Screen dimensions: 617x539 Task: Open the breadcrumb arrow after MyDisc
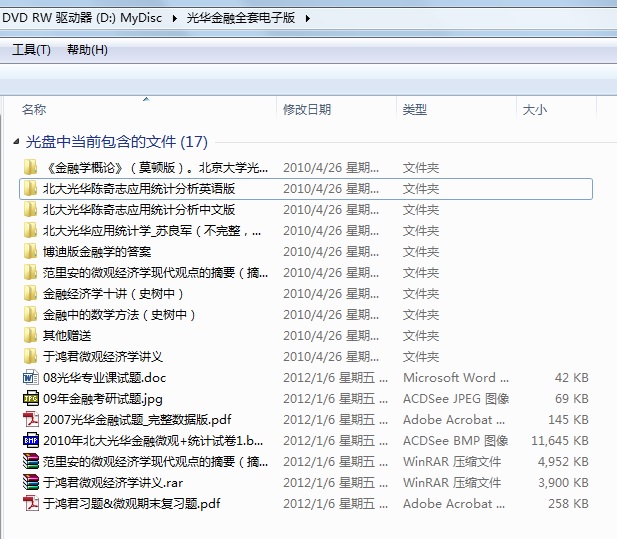[176, 18]
